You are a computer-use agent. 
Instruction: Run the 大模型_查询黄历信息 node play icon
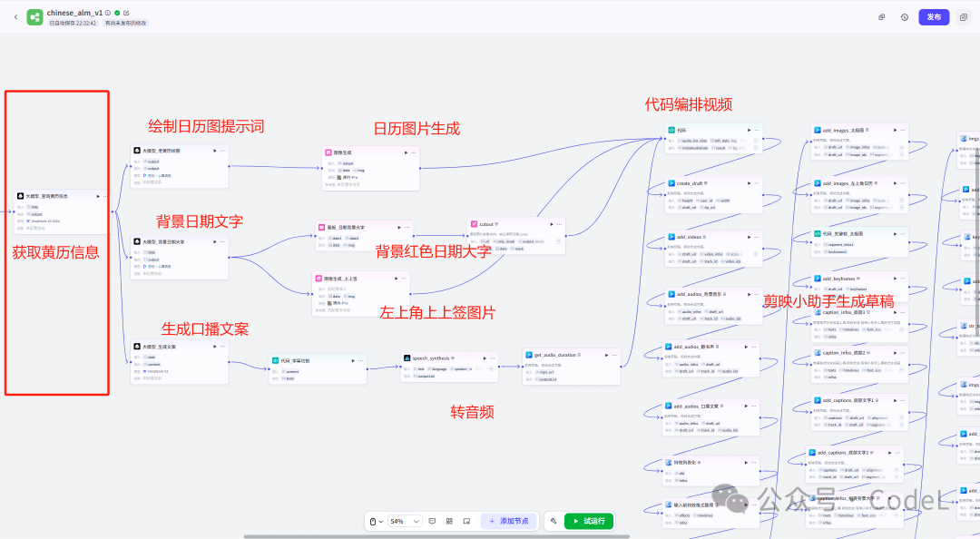(x=98, y=196)
